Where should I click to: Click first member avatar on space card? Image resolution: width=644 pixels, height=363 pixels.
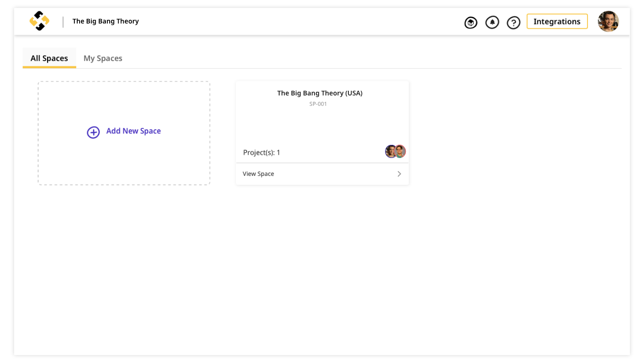[x=391, y=151]
